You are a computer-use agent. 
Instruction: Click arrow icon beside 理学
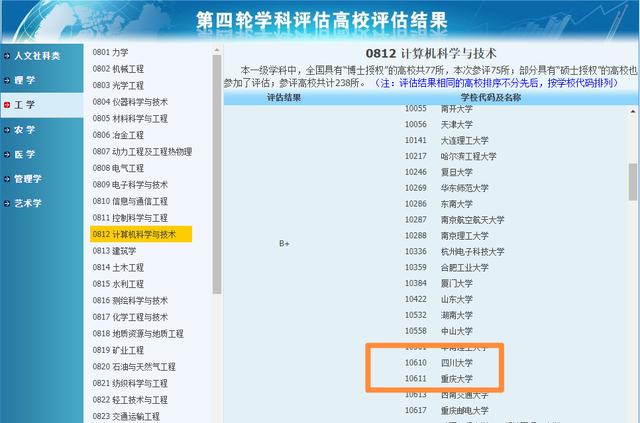click(7, 80)
